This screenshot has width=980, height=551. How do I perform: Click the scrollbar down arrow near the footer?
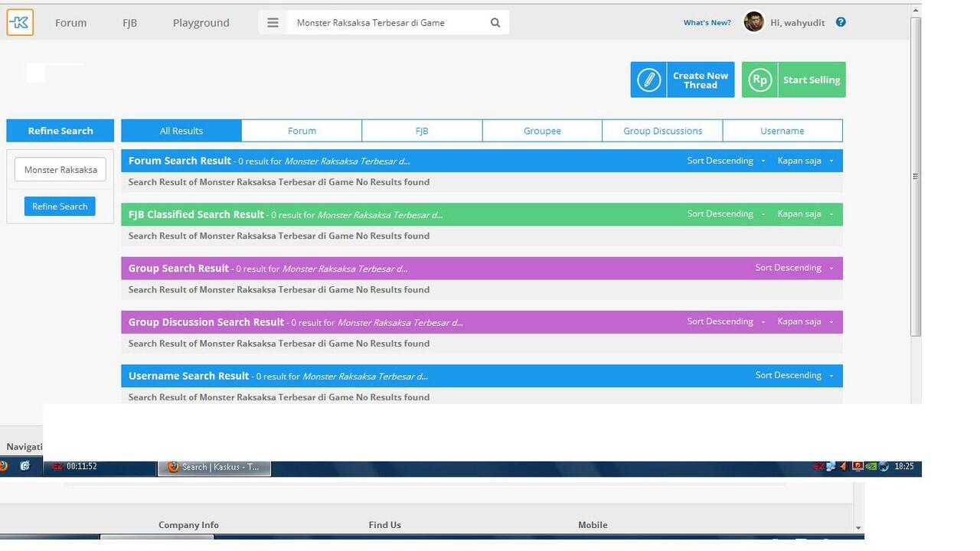[858, 527]
